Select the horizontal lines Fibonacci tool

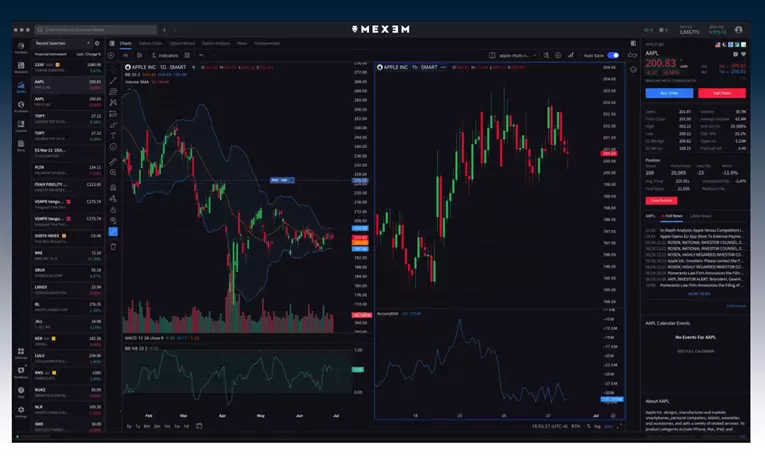point(113,92)
